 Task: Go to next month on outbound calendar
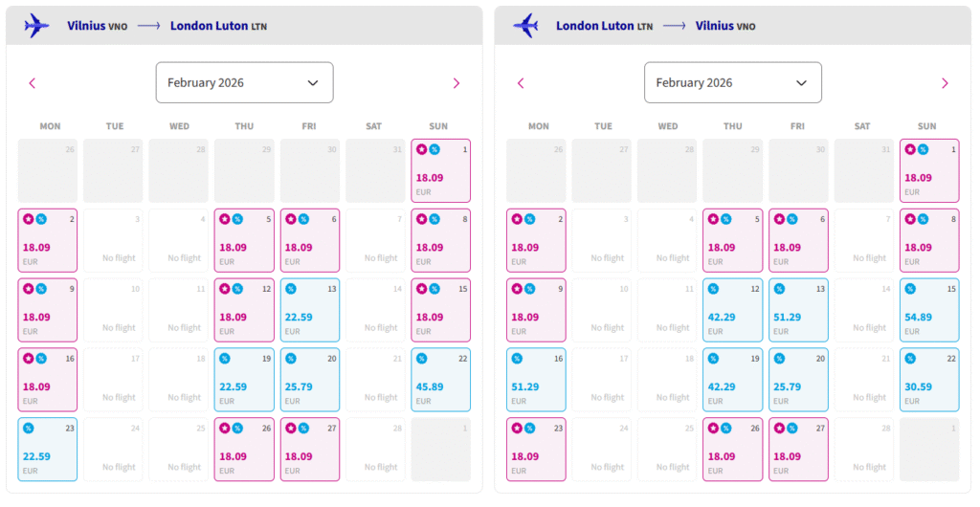pos(457,83)
